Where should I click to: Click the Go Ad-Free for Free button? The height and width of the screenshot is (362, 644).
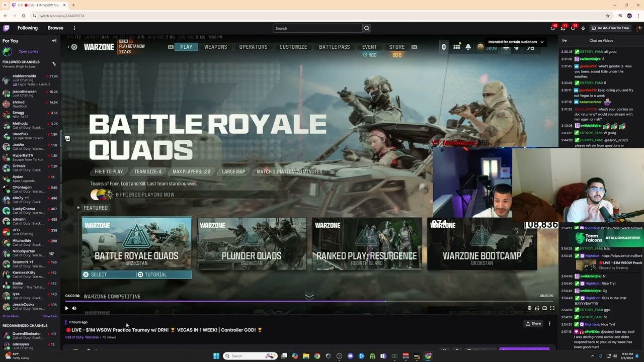[610, 28]
